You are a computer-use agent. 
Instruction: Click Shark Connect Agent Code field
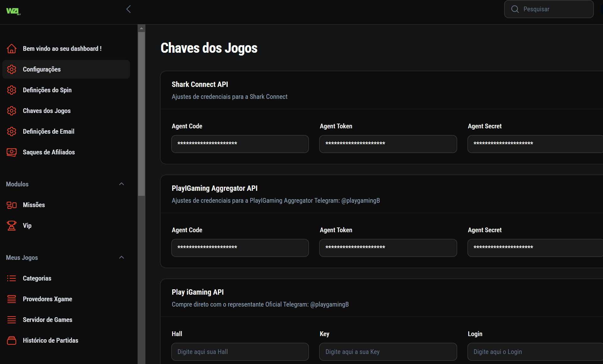(240, 144)
